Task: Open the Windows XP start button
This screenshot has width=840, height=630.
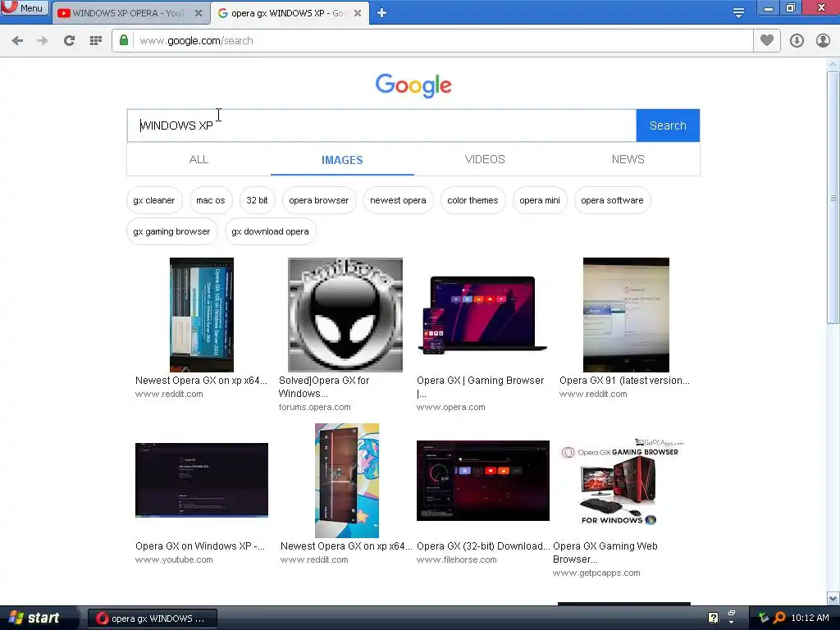Action: click(x=38, y=618)
